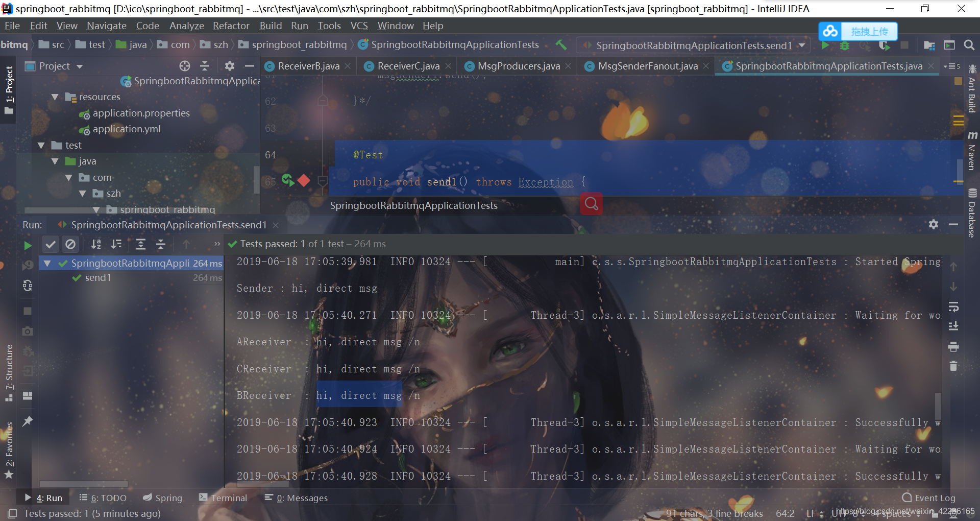Click the Print icon beside console
The width and height of the screenshot is (980, 521).
953,347
